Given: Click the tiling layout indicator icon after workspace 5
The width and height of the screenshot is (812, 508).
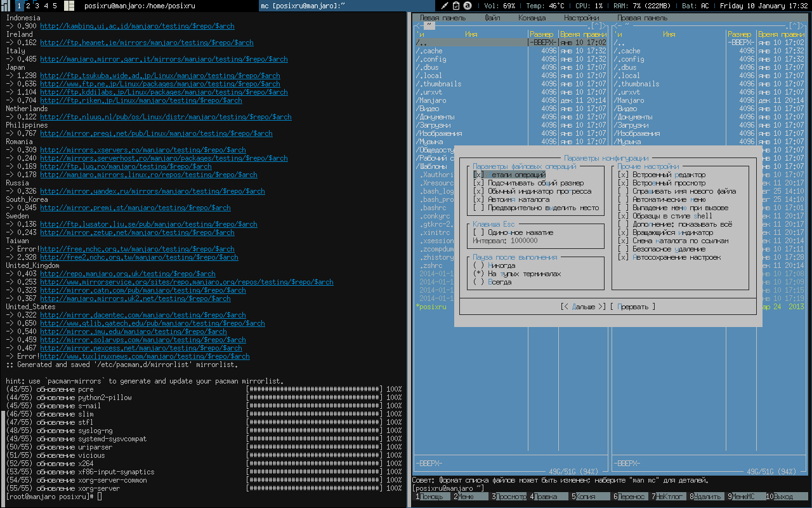Looking at the screenshot, I should [69, 6].
